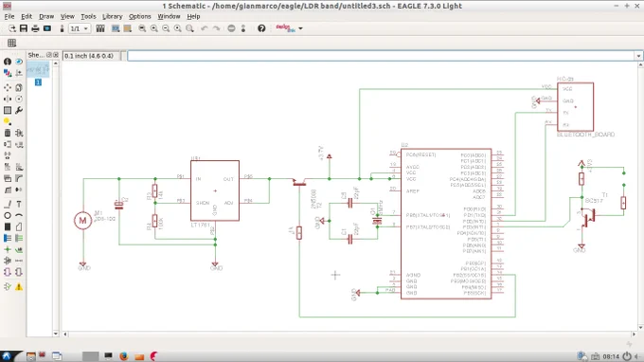Open the File menu

pos(9,16)
